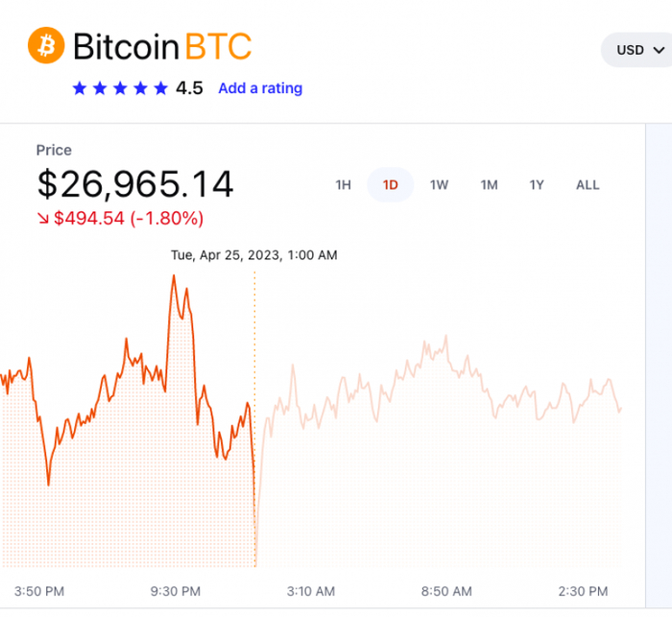672x617 pixels.
Task: Click the orange BTC ticker label
Action: click(x=218, y=46)
